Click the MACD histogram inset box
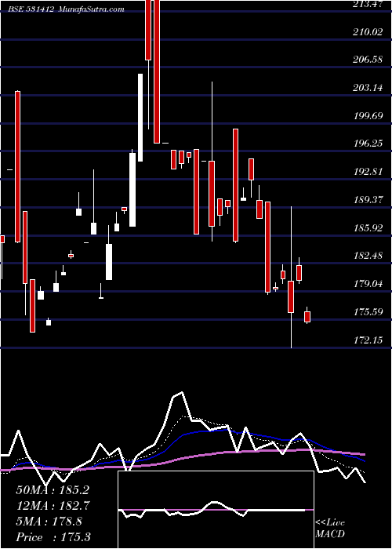Screen dimensions: 392x549 pos(216,510)
